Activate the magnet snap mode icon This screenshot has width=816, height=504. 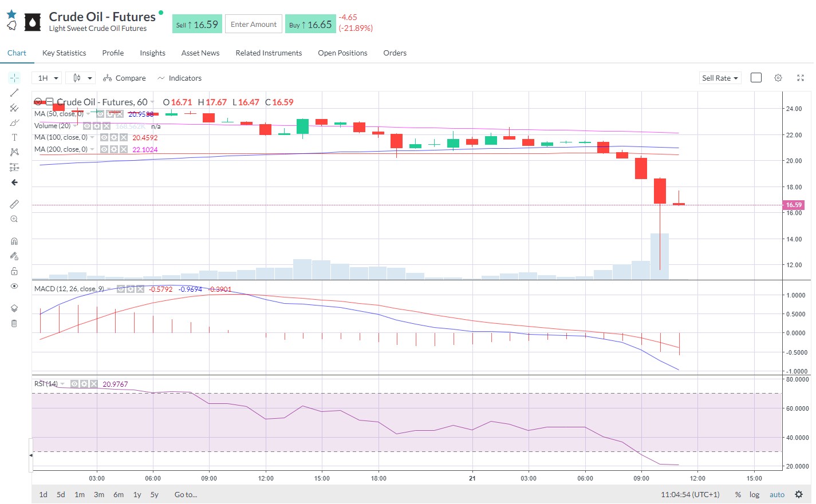click(x=14, y=241)
